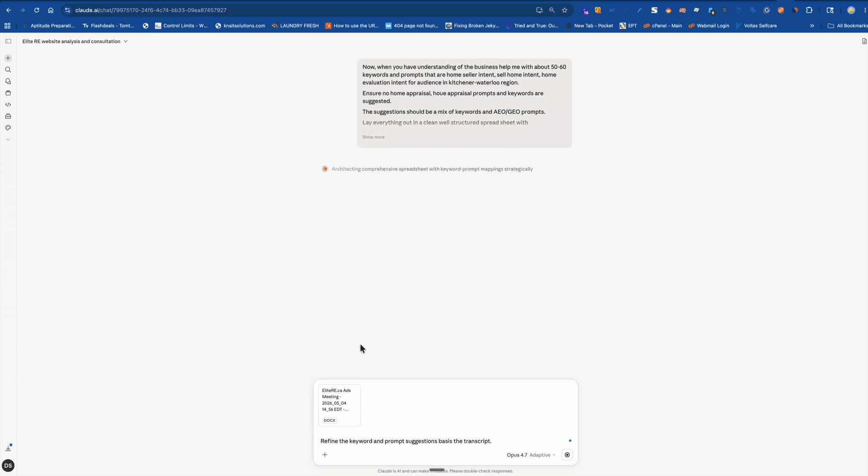
Task: Stop the response generation button
Action: pyautogui.click(x=567, y=455)
